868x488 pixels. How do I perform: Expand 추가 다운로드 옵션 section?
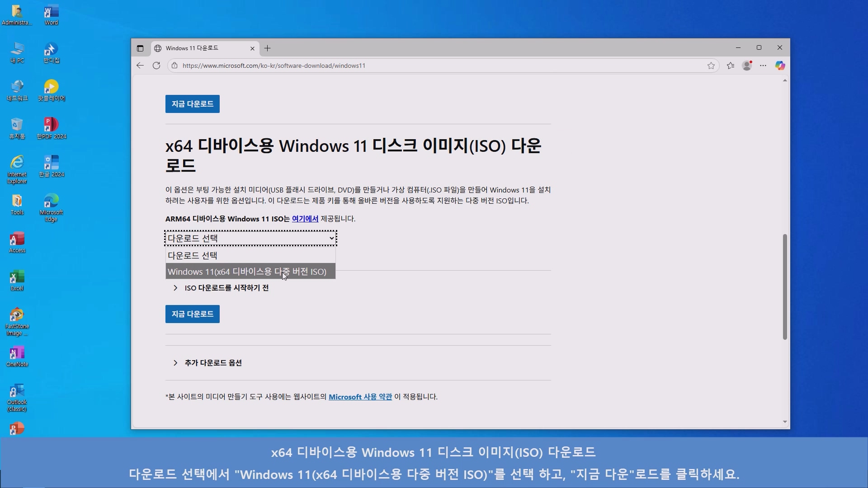tap(212, 363)
